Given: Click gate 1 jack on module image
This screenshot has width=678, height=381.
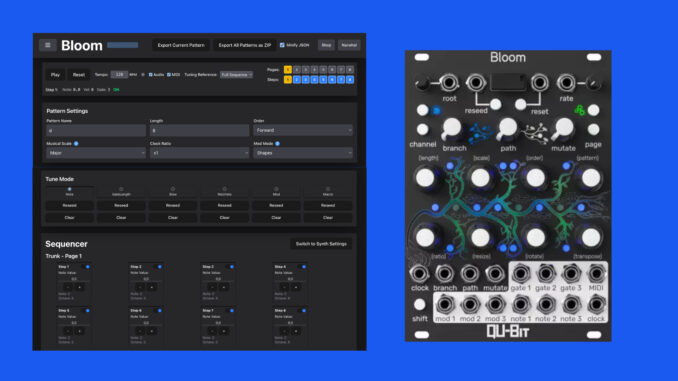Looking at the screenshot, I should click(521, 273).
